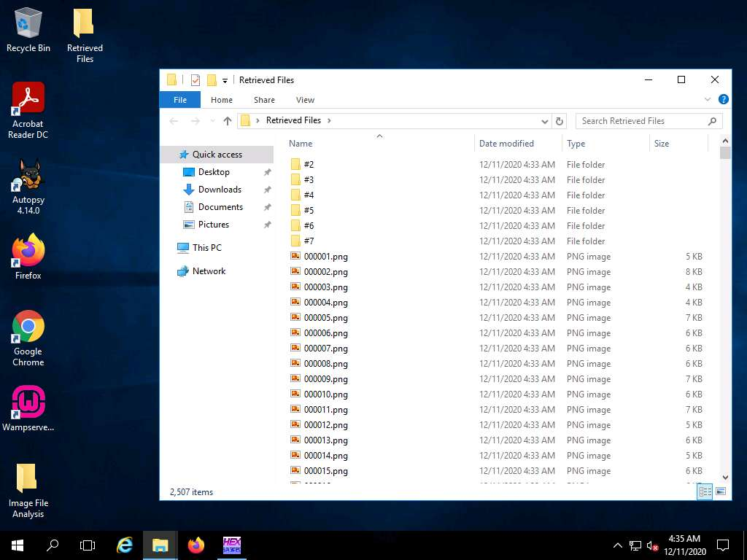
Task: Click the taskbar clock and date
Action: [x=684, y=545]
